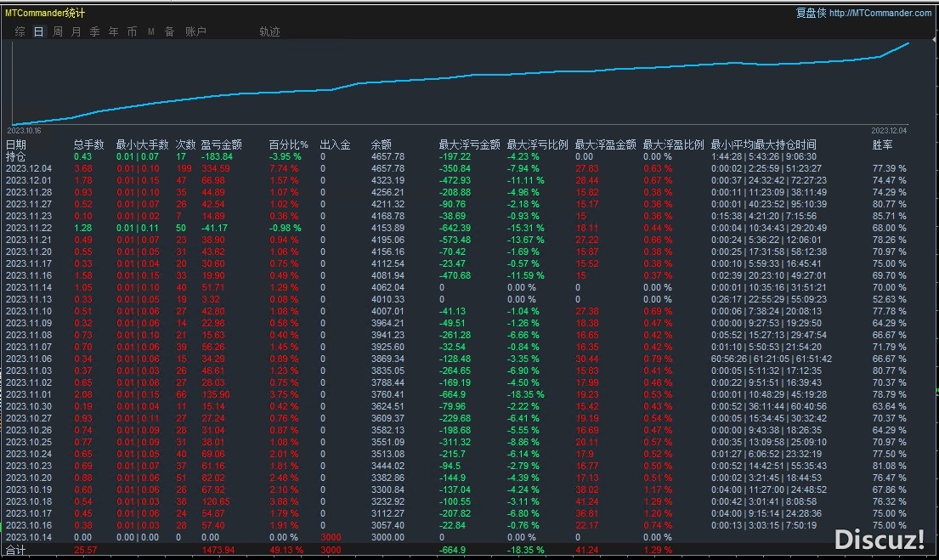The height and width of the screenshot is (560, 939).
Task: Select the 年 yearly tab
Action: coord(113,31)
